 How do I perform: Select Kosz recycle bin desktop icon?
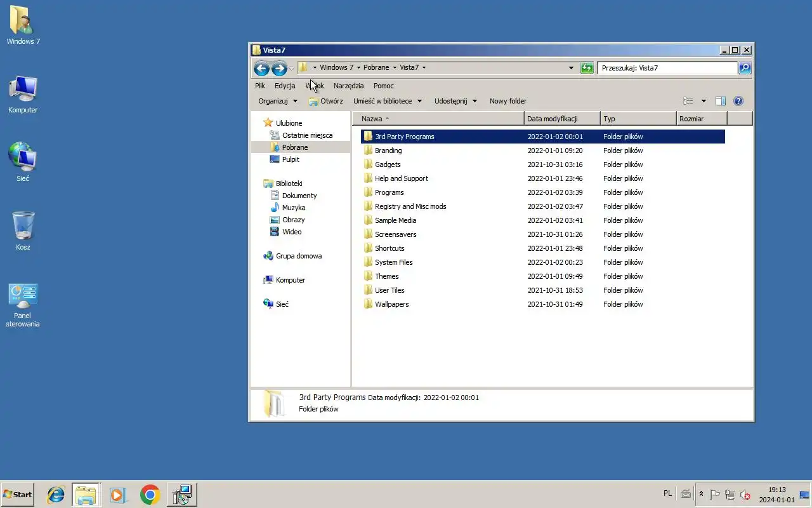click(23, 231)
